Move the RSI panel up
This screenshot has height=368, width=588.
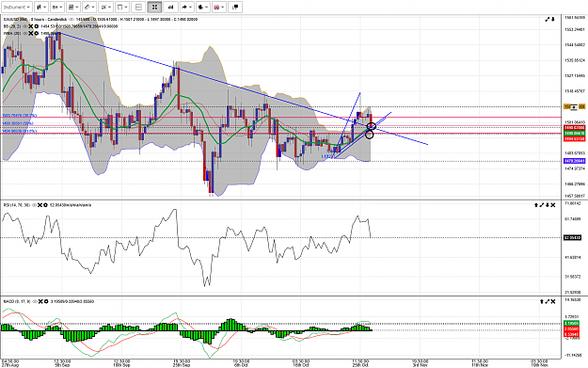pos(536,205)
